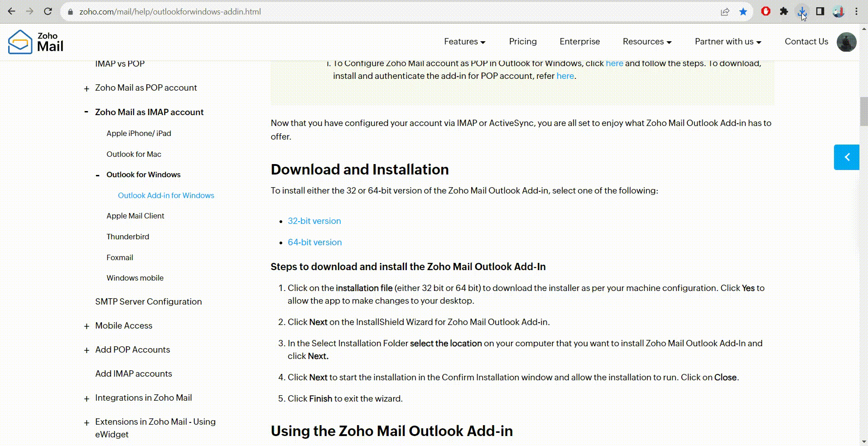The height and width of the screenshot is (446, 868).
Task: Click the Opera extension icon
Action: point(766,11)
